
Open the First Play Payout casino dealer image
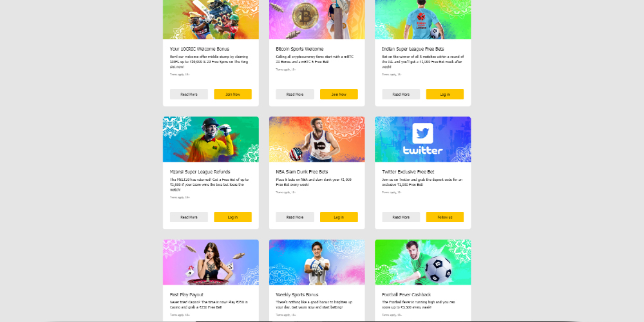point(211,262)
